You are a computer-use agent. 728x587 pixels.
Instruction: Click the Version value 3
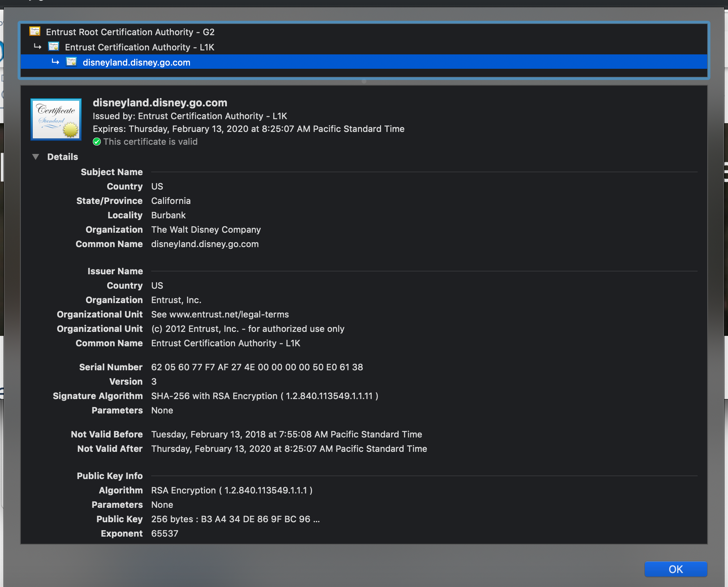[x=154, y=381]
